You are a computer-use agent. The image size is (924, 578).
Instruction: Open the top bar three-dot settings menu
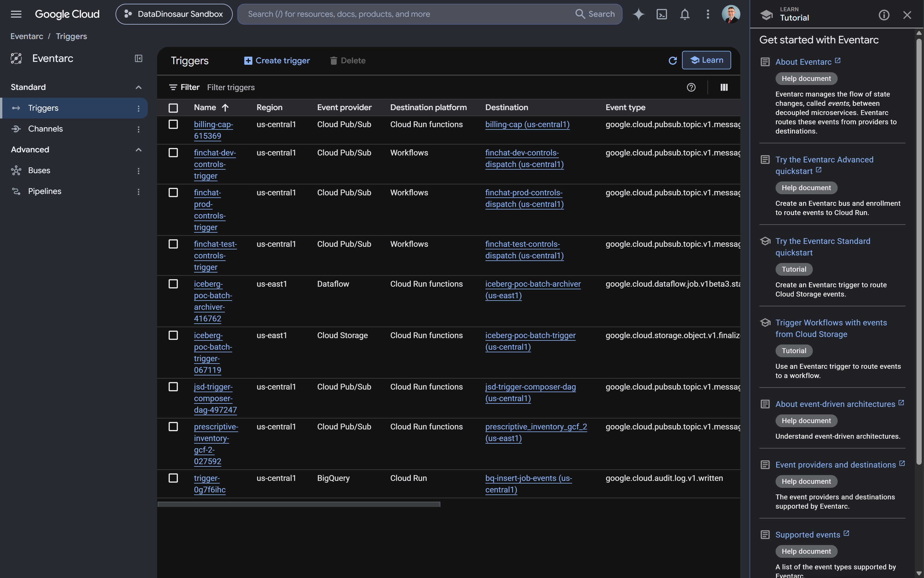[x=708, y=14]
